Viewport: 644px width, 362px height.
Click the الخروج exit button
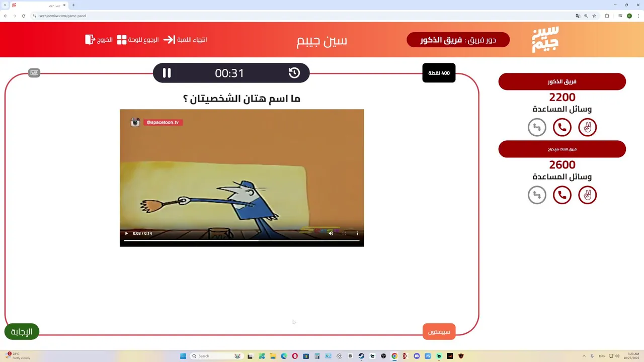tap(99, 39)
